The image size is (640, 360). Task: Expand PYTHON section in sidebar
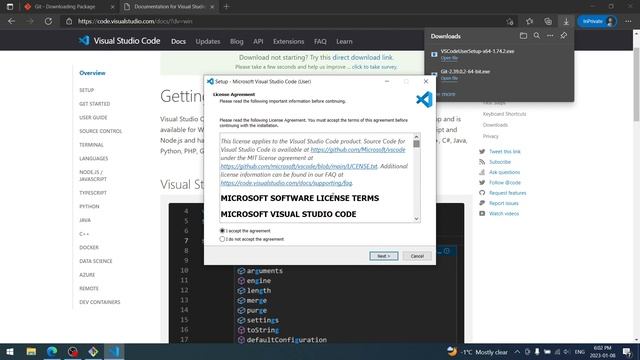tap(89, 206)
